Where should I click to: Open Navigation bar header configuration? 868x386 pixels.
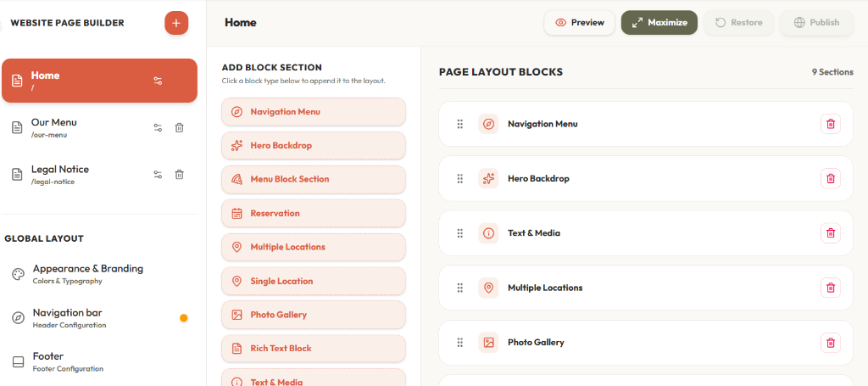coord(100,318)
